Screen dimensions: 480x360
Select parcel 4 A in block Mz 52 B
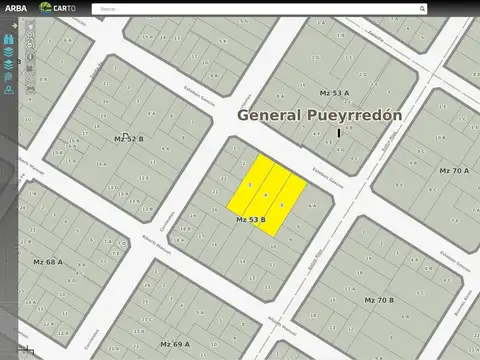pyautogui.click(x=151, y=114)
